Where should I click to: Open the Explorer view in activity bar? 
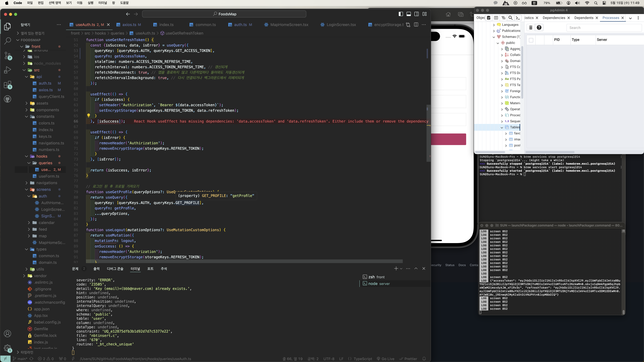(8, 27)
